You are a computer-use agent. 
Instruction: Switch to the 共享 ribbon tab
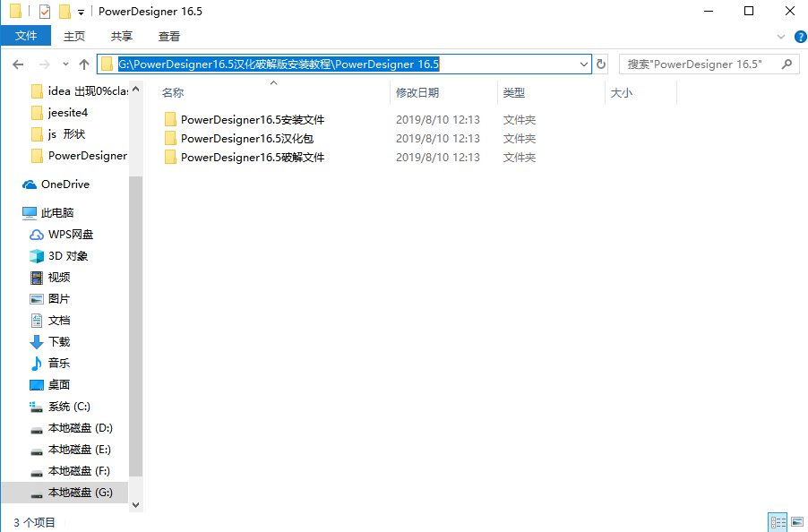(122, 36)
